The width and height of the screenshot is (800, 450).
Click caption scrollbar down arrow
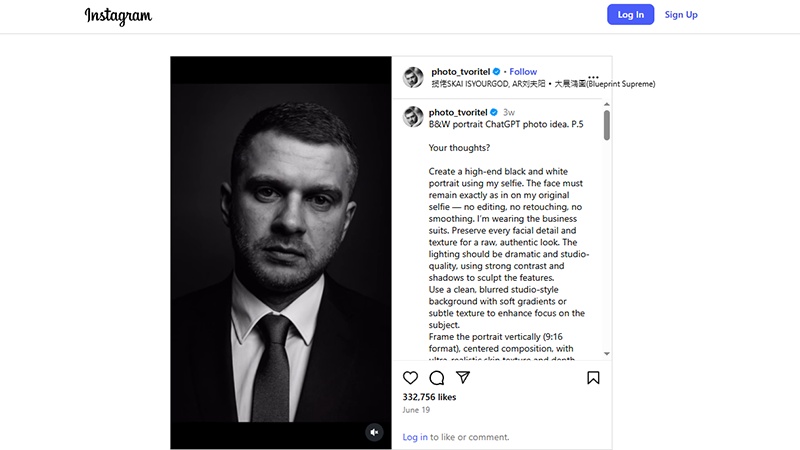tap(607, 353)
